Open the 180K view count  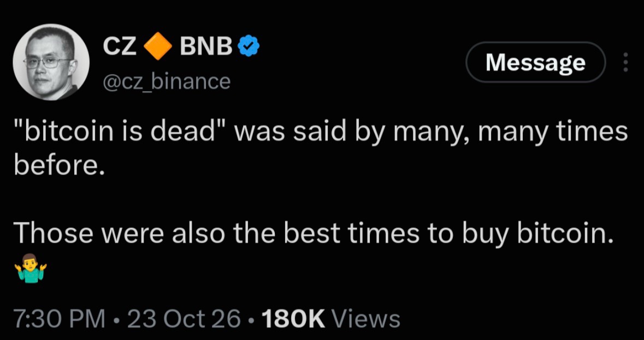293,319
